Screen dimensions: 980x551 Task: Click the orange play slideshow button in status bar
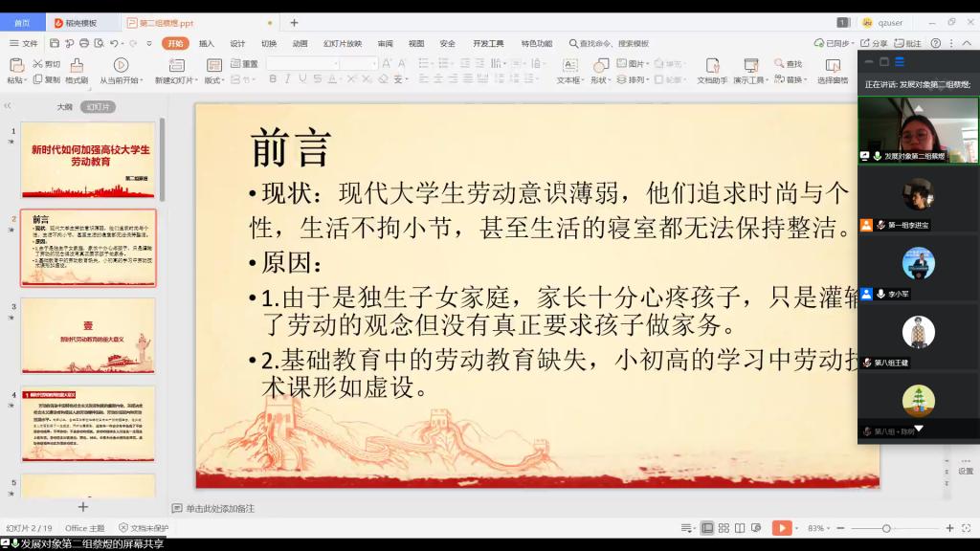coord(782,528)
